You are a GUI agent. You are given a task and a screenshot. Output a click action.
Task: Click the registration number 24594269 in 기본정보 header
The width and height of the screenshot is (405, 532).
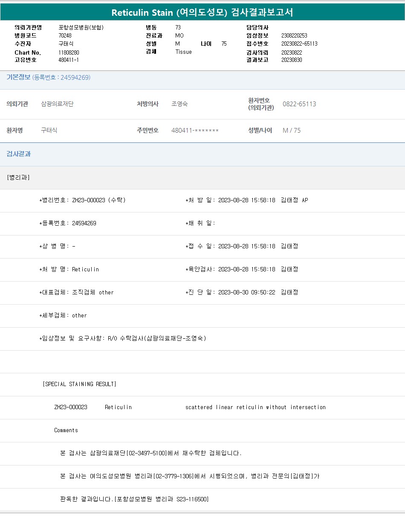(75, 78)
